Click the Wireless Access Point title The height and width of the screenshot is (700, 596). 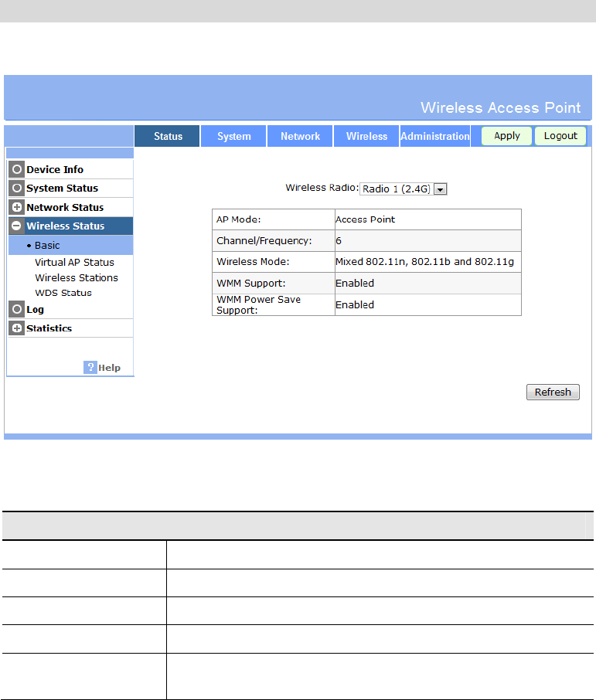[x=500, y=107]
